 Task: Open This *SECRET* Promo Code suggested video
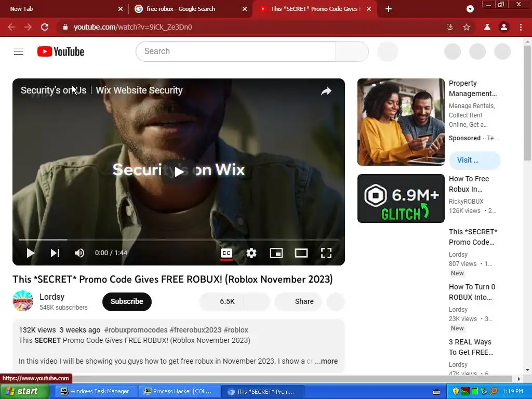(x=473, y=237)
